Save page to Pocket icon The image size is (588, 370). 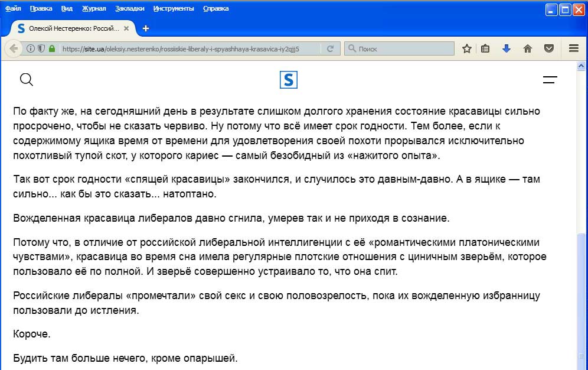pos(549,48)
